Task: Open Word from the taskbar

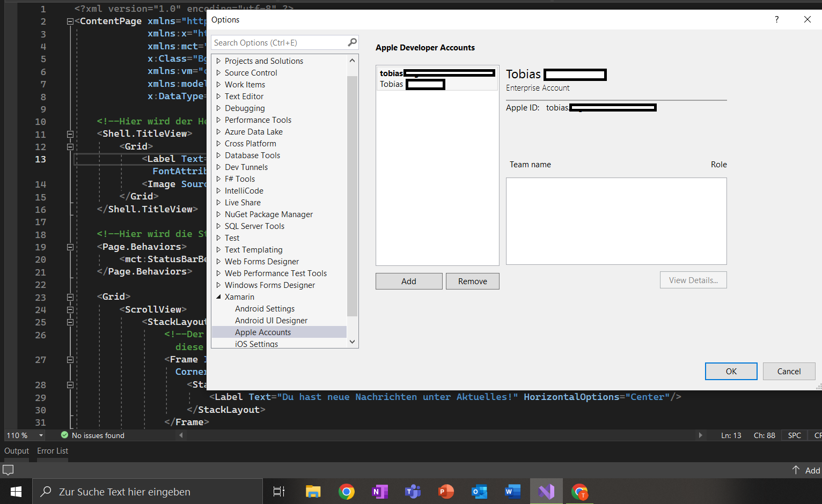Action: (512, 491)
